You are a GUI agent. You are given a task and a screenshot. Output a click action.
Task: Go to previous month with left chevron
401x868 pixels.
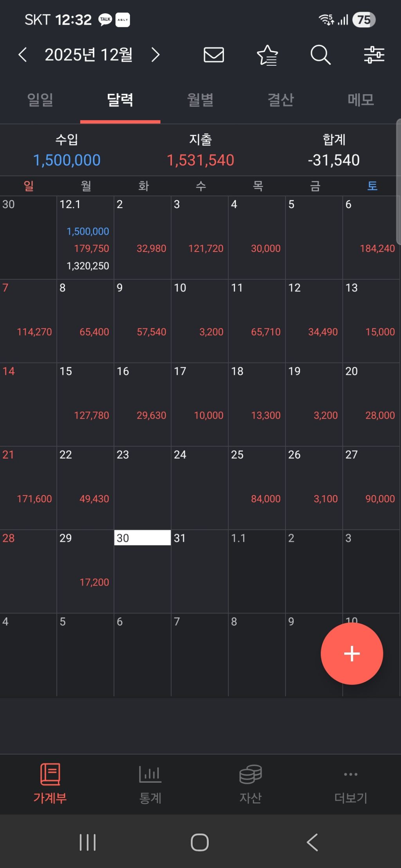23,55
